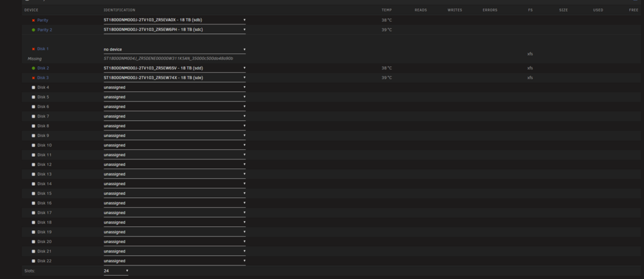The image size is (644, 279).
Task: Click the Disk 2 xfs filesystem cell
Action: point(530,68)
